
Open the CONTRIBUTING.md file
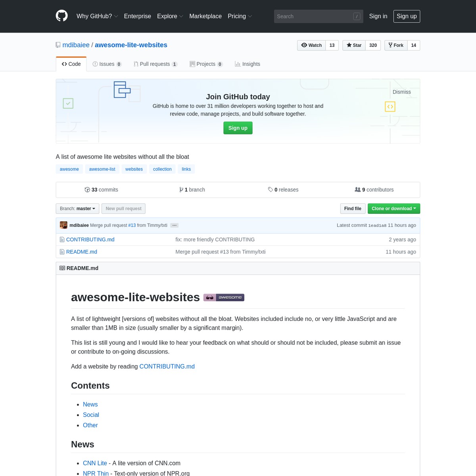[x=90, y=240]
